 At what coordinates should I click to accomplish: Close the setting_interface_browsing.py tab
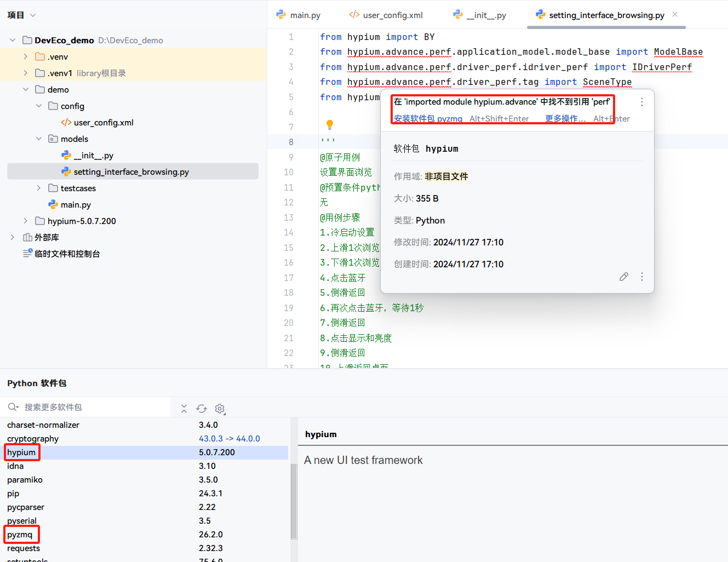tap(675, 15)
